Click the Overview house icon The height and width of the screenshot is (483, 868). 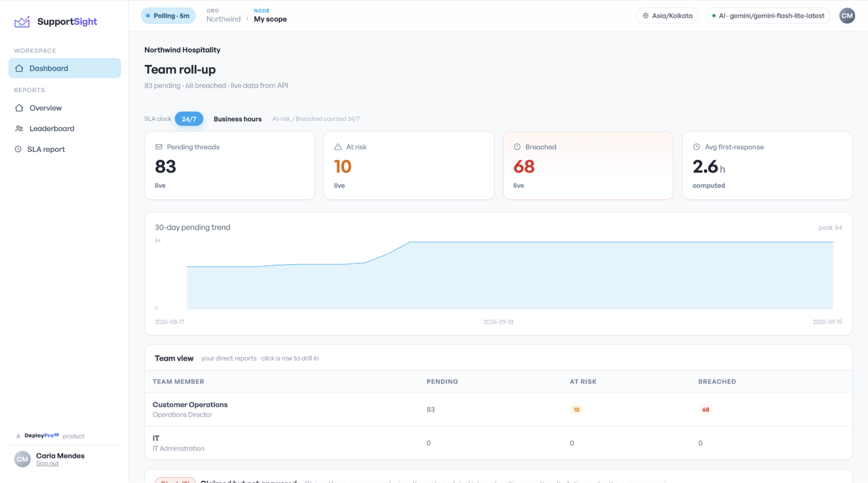[x=19, y=108]
